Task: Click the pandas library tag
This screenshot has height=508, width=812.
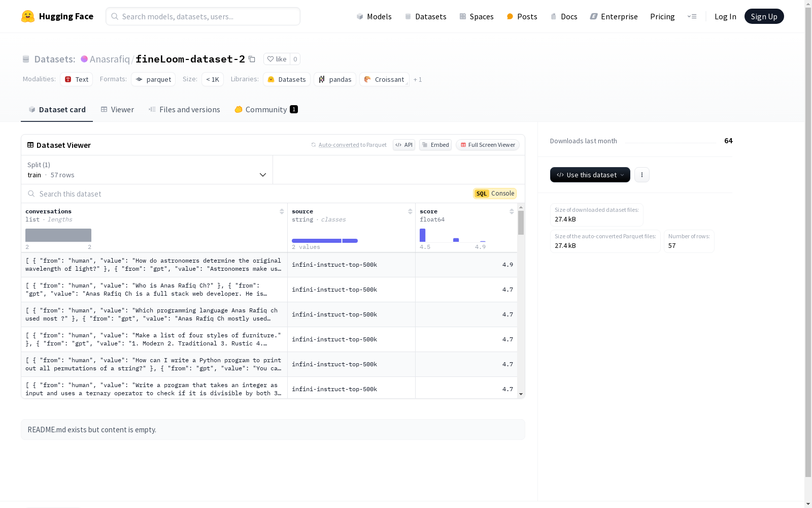Action: (335, 79)
